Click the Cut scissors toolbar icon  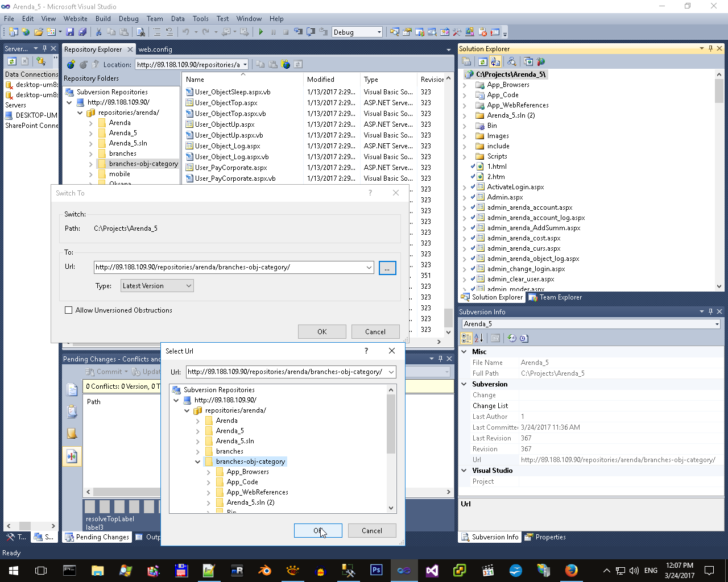(98, 32)
